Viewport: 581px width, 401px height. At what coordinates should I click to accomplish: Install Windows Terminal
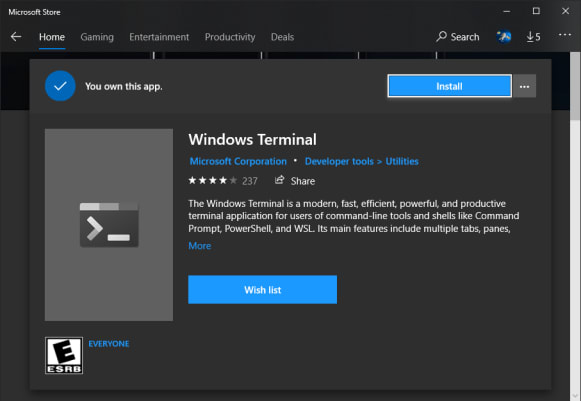click(x=449, y=86)
